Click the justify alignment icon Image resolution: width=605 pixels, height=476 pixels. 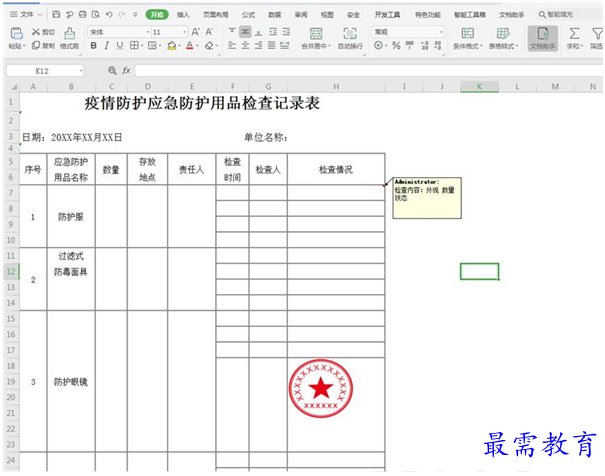click(x=272, y=46)
